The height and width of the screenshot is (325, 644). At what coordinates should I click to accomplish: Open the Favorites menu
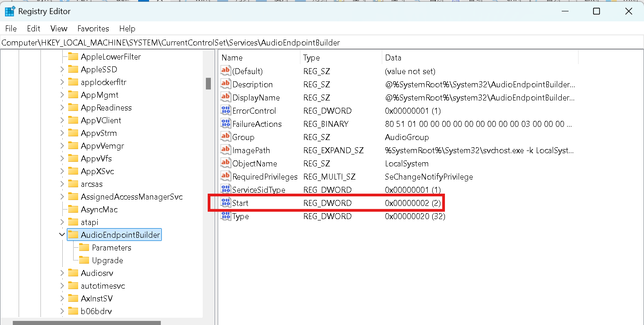[x=93, y=28]
